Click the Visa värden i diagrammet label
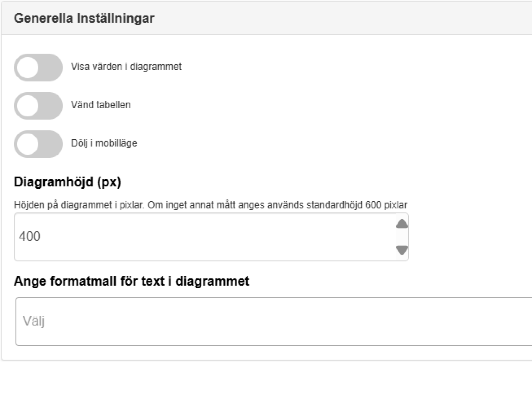Viewport: 532px width, 399px height. click(x=126, y=67)
